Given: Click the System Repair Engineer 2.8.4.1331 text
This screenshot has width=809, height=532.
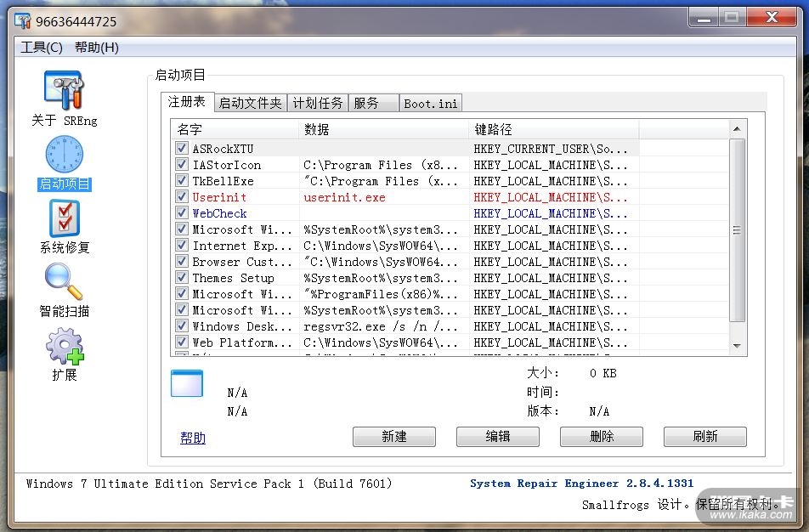Looking at the screenshot, I should [581, 484].
